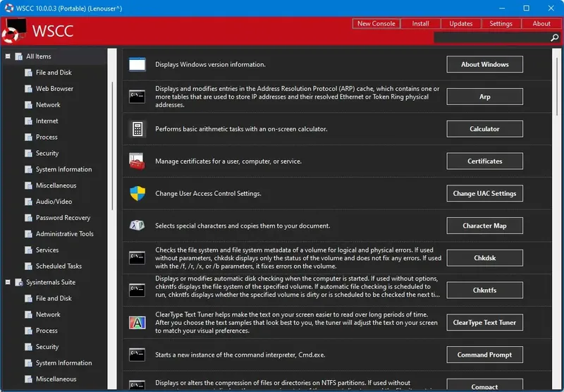This screenshot has width=564, height=392.
Task: Click the Password Recovery item icon
Action: [x=28, y=218]
